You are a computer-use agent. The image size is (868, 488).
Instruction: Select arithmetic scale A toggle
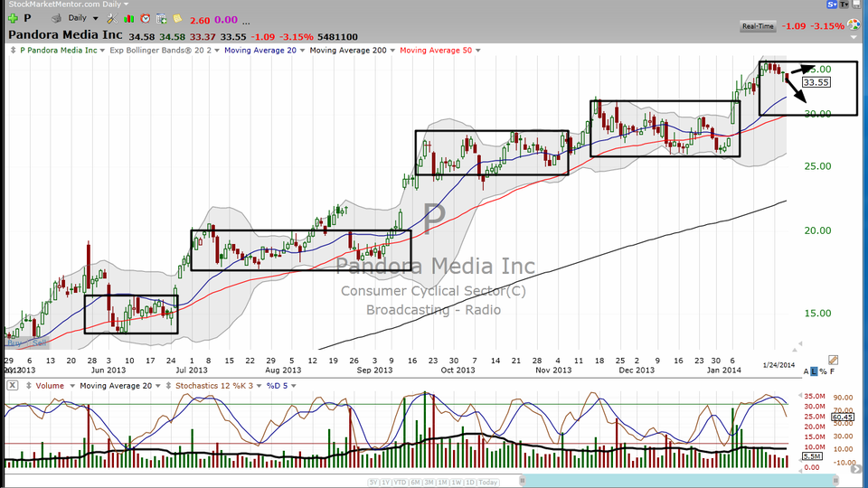click(x=806, y=371)
